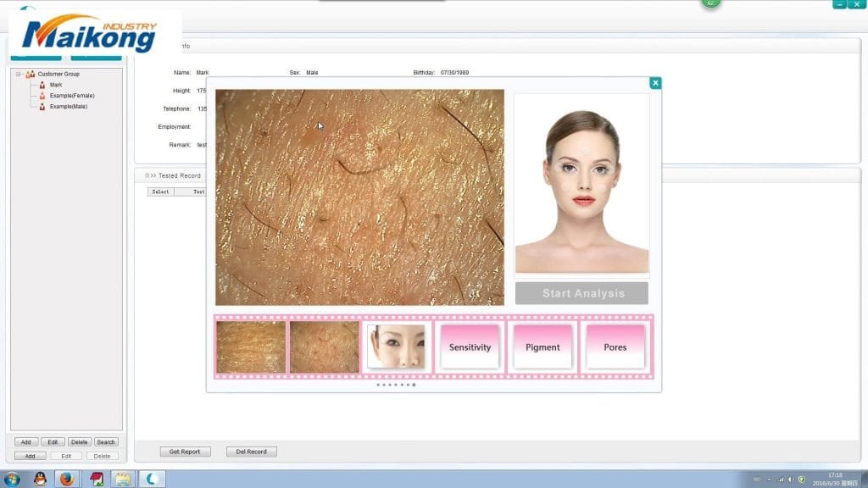Select the Sensitivity analysis tile
Viewport: 868px width, 488px height.
pos(470,347)
